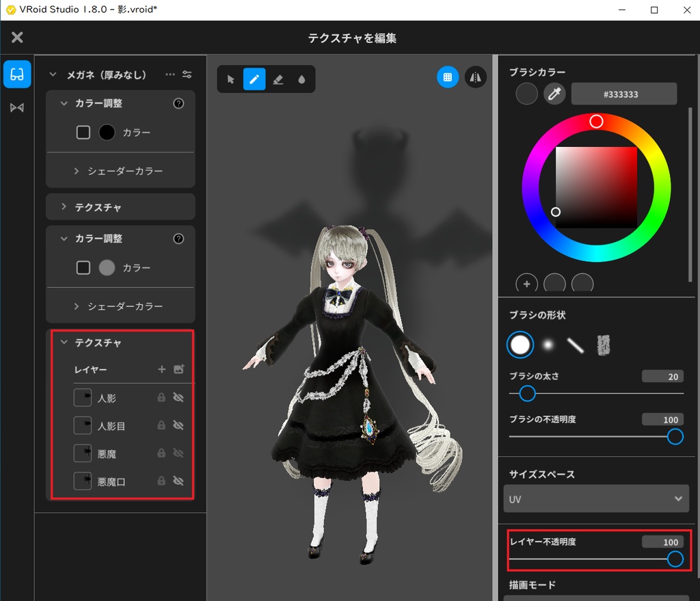Show the hidden 人影 layer

coord(176,397)
